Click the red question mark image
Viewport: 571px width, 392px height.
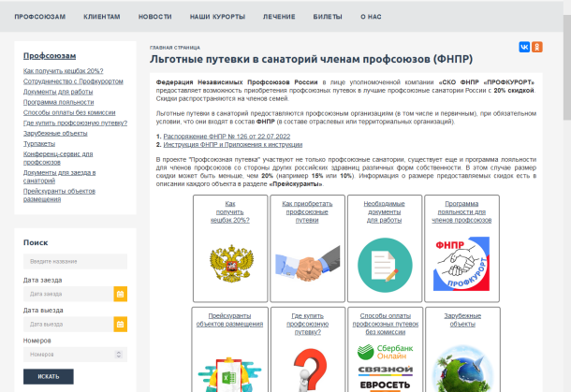(x=310, y=370)
